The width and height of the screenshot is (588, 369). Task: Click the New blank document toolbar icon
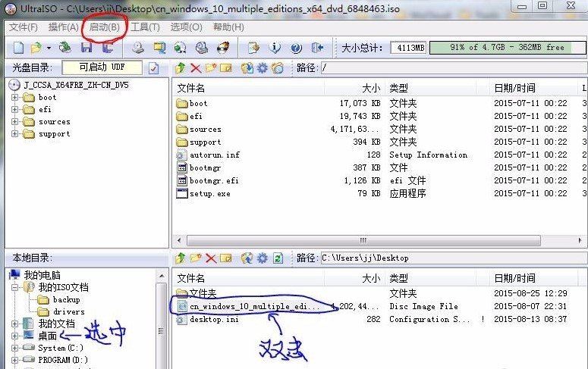pos(18,48)
